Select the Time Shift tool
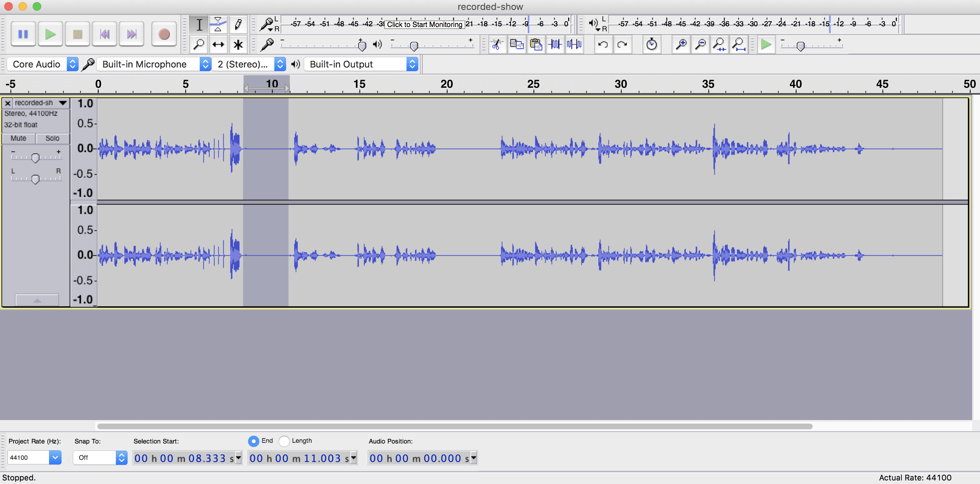Screen dimensions: 980x484 (x=218, y=44)
